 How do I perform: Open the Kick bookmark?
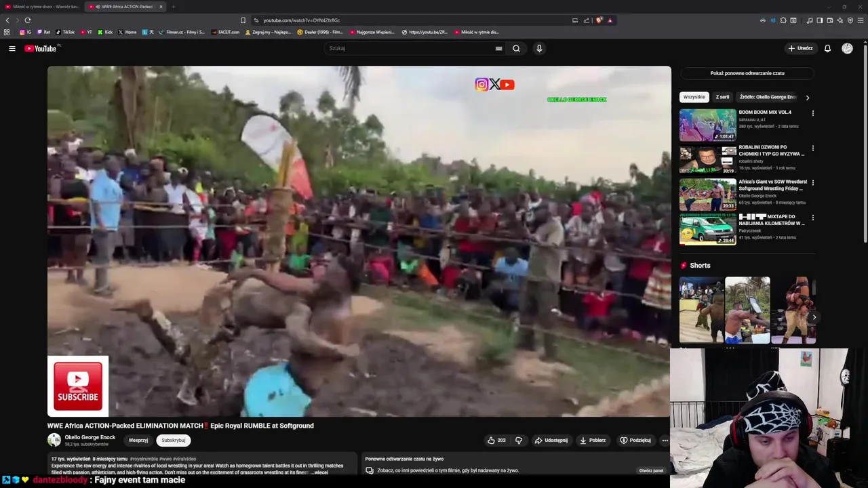pyautogui.click(x=105, y=32)
